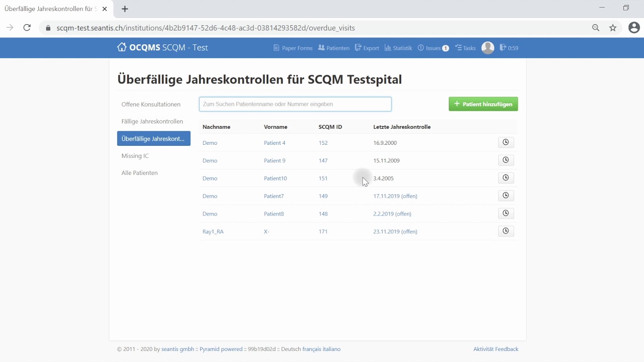
Task: Open Vorname link Patient 9
Action: 275,161
